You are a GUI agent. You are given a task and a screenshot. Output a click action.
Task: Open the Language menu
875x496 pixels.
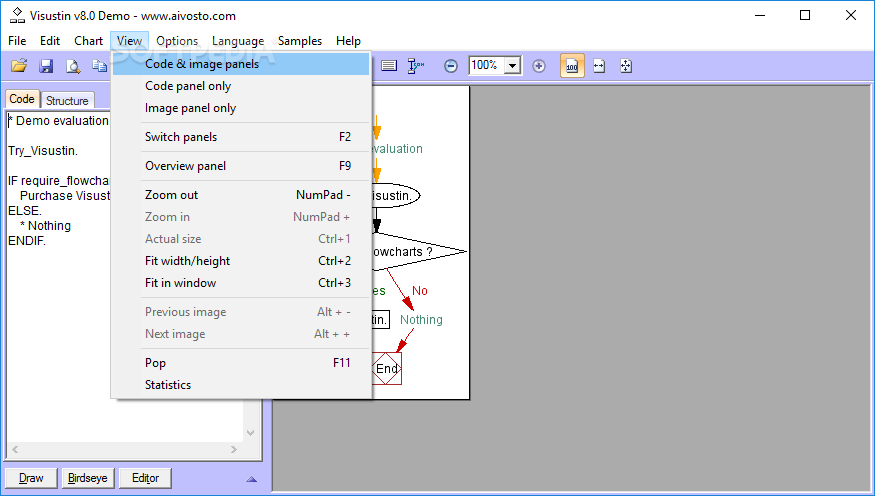point(238,41)
